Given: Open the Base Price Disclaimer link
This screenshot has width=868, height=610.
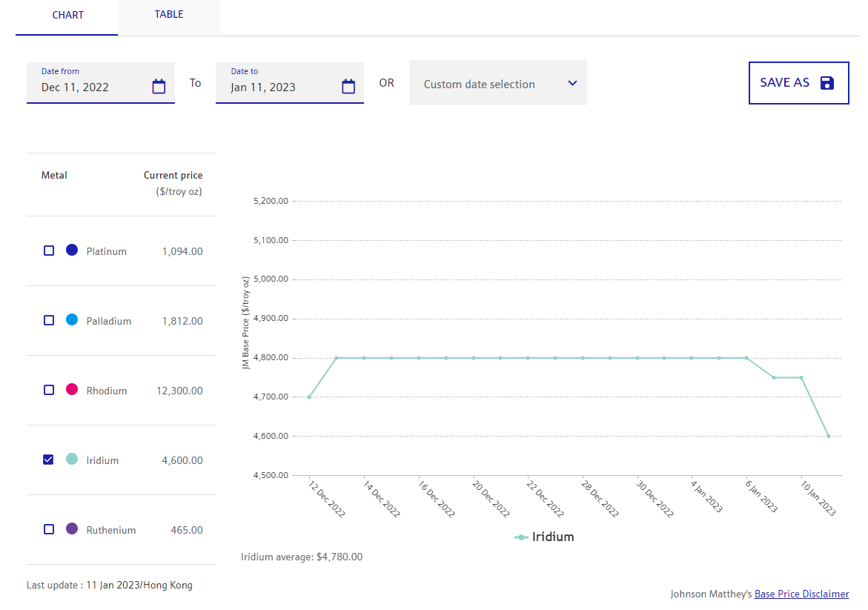Looking at the screenshot, I should tap(801, 594).
